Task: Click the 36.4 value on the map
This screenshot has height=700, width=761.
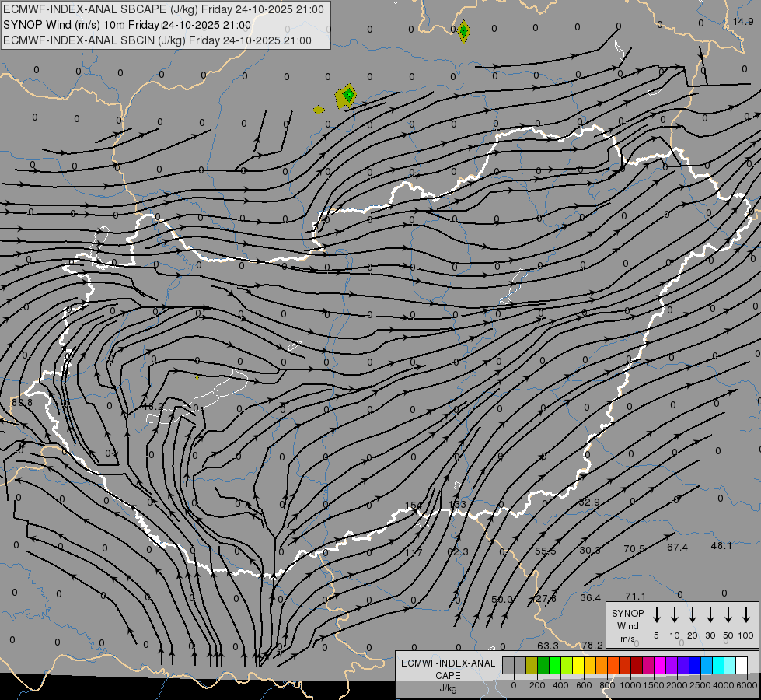Action: pos(590,598)
